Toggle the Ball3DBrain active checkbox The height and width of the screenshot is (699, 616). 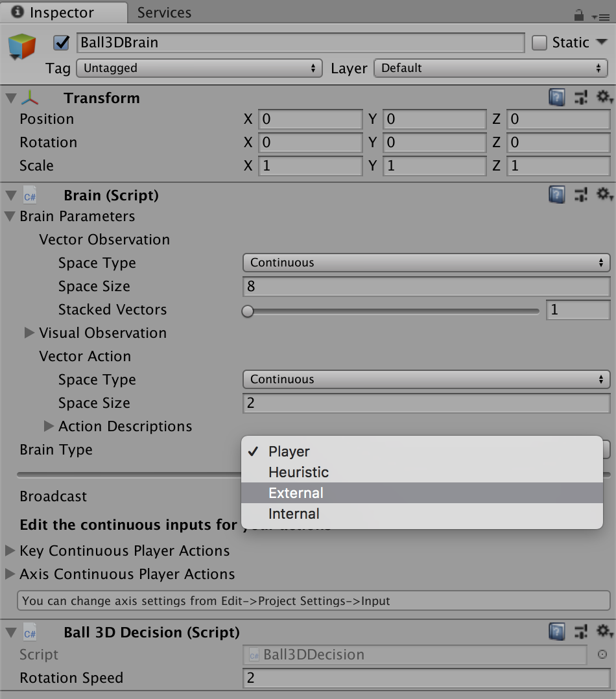coord(62,43)
